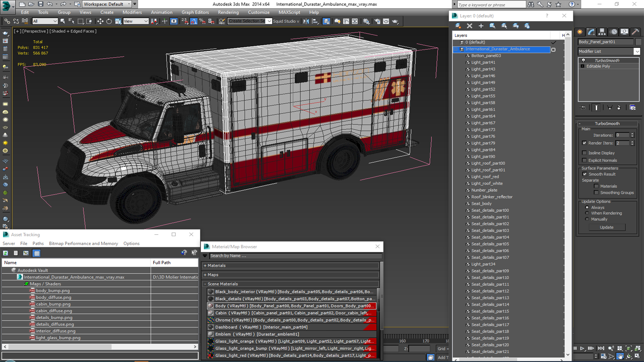This screenshot has height=362, width=644.
Task: Open the Modify command panel tab
Action: 591,32
